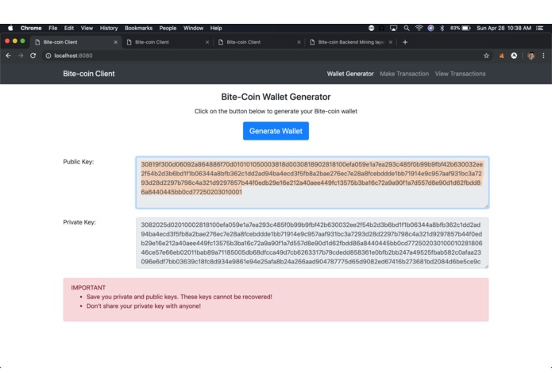
Task: Click the Bite-coin Client brand title
Action: coord(89,74)
